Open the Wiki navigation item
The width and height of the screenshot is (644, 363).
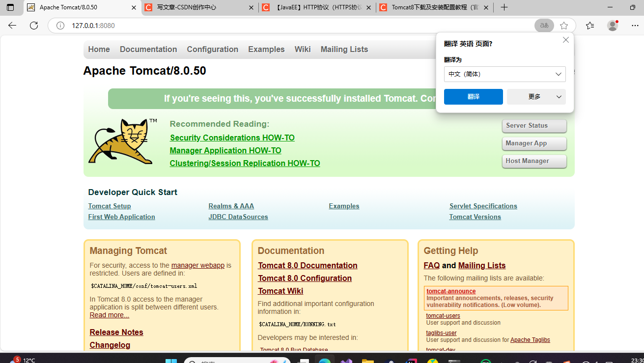pos(303,49)
